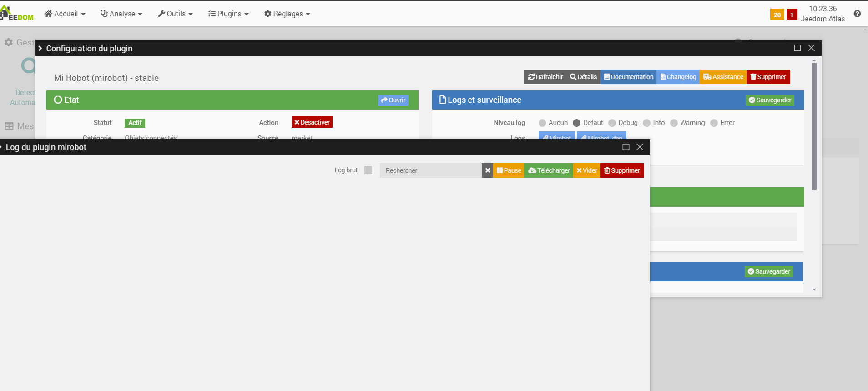Image resolution: width=868 pixels, height=391 pixels.
Task: Open the plugin Changelog
Action: click(x=678, y=77)
